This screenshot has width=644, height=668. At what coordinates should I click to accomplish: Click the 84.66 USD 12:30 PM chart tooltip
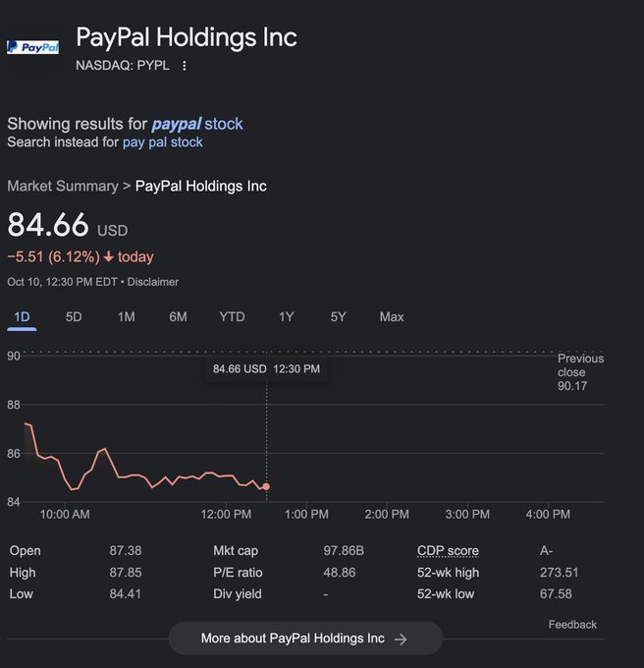[266, 369]
